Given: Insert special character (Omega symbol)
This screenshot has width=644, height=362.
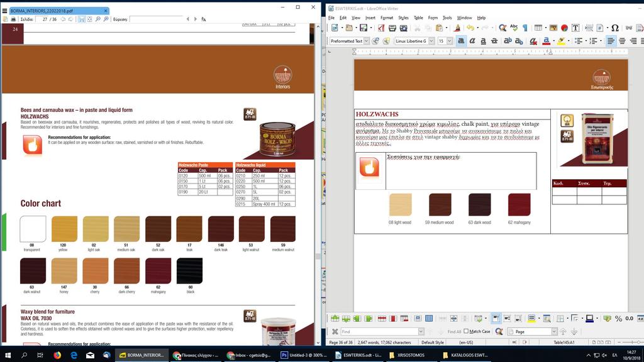Looking at the screenshot, I should click(x=615, y=28).
